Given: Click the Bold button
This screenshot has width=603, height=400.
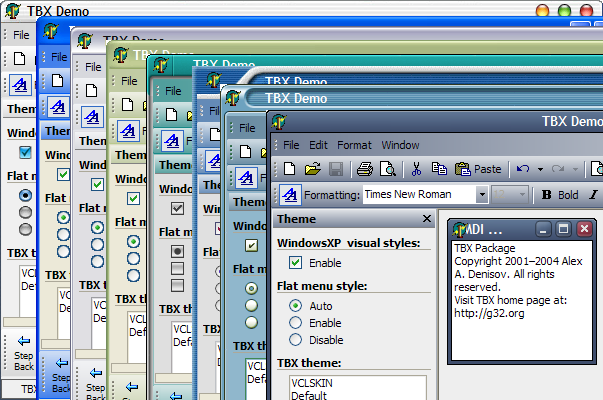Looking at the screenshot, I should 559,194.
